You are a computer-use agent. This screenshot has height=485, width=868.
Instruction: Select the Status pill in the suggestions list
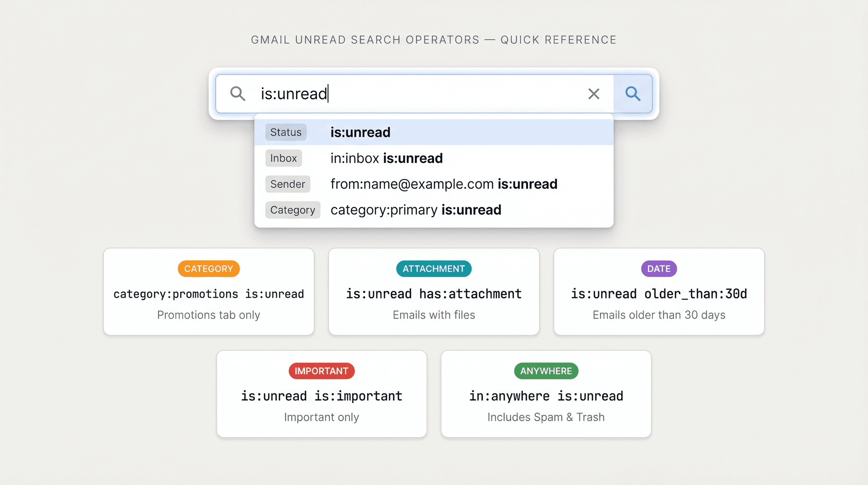[x=286, y=132]
